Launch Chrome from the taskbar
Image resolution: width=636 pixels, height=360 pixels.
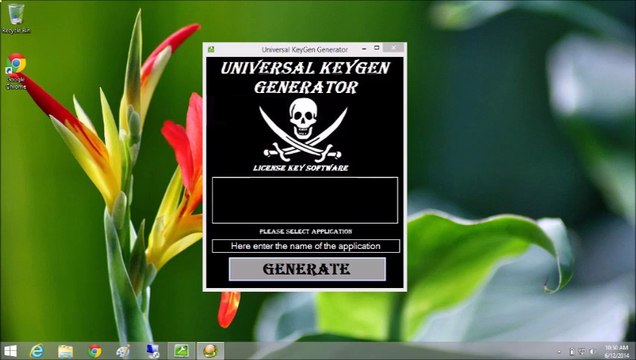click(95, 351)
